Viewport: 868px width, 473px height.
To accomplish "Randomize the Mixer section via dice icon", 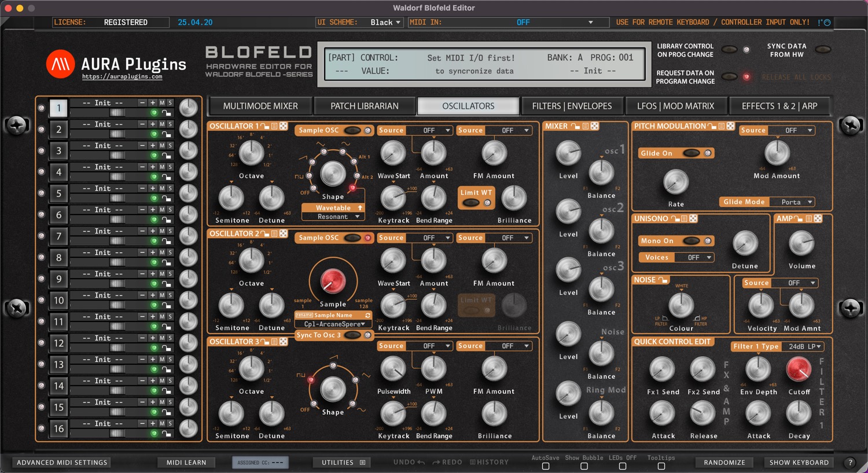I will tap(594, 126).
